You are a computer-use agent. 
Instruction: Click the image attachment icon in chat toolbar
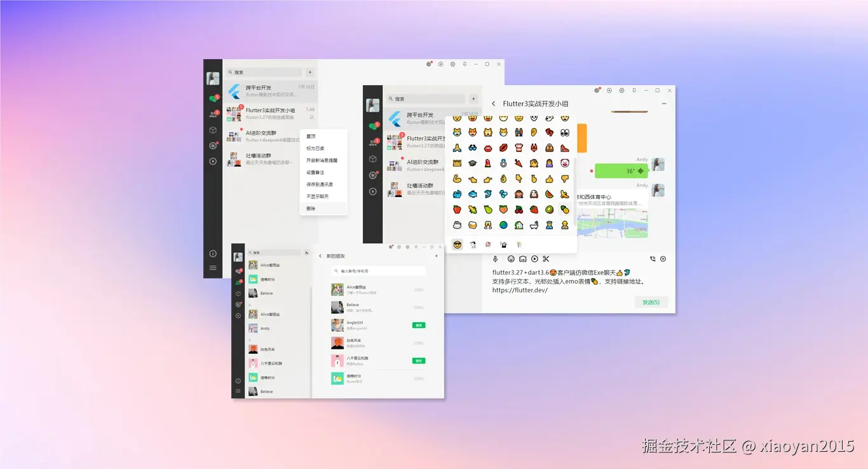click(523, 259)
